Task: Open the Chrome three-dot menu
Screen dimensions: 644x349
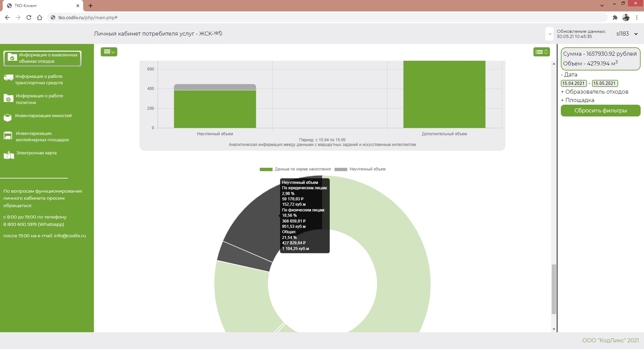Action: click(x=637, y=17)
